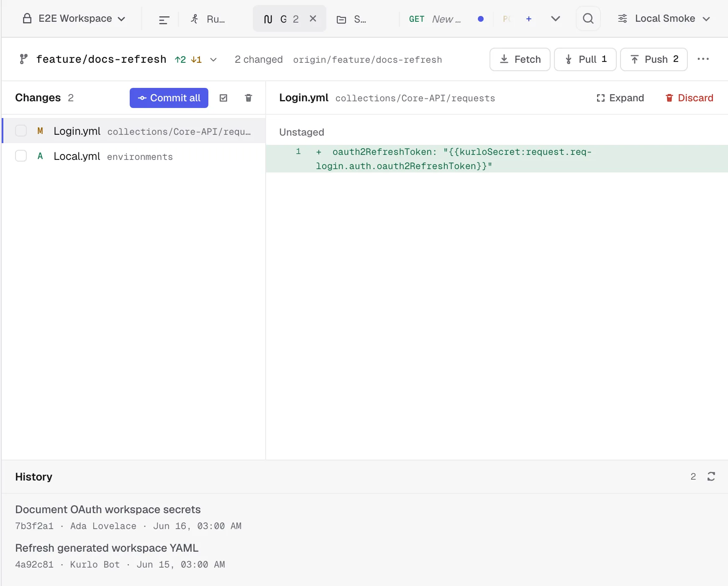Viewport: 728px width, 586px height.
Task: Click the unsaved blue dot indicator
Action: 481,19
